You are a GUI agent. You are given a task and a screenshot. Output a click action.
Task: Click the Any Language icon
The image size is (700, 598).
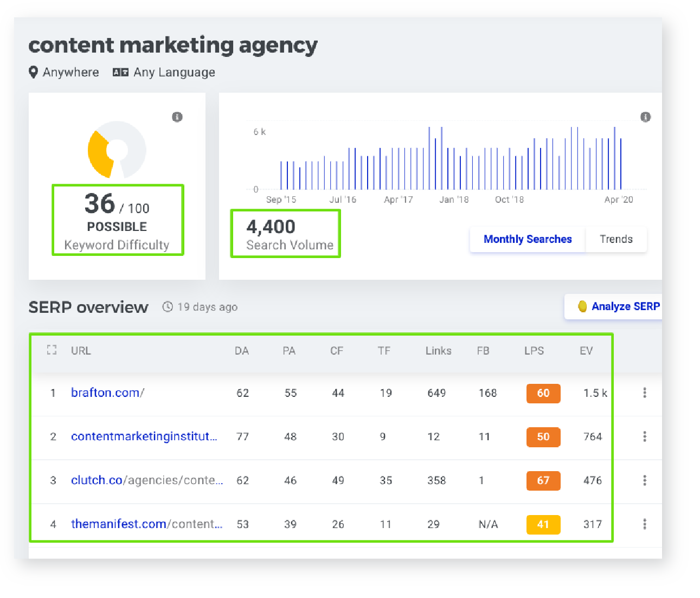pos(120,72)
